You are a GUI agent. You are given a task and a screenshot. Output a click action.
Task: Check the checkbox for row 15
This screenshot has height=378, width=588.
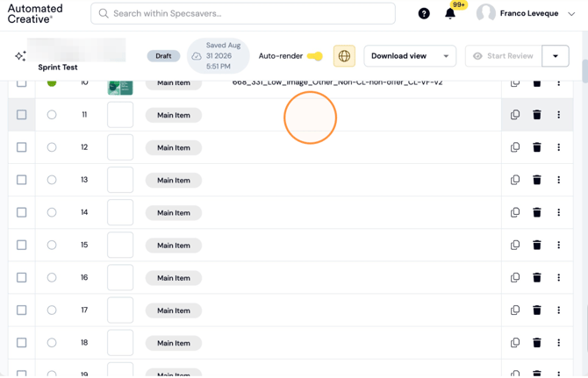coord(22,245)
